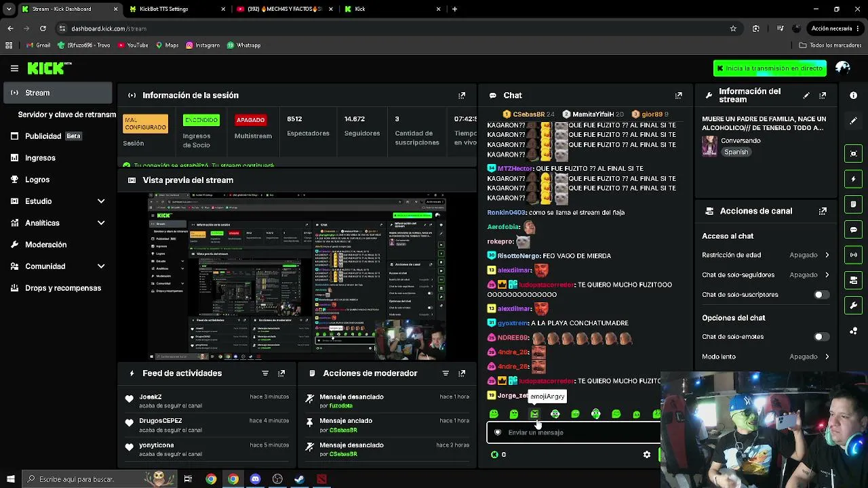Toggle the stream preview widget icon
The width and height of the screenshot is (868, 488).
854,153
